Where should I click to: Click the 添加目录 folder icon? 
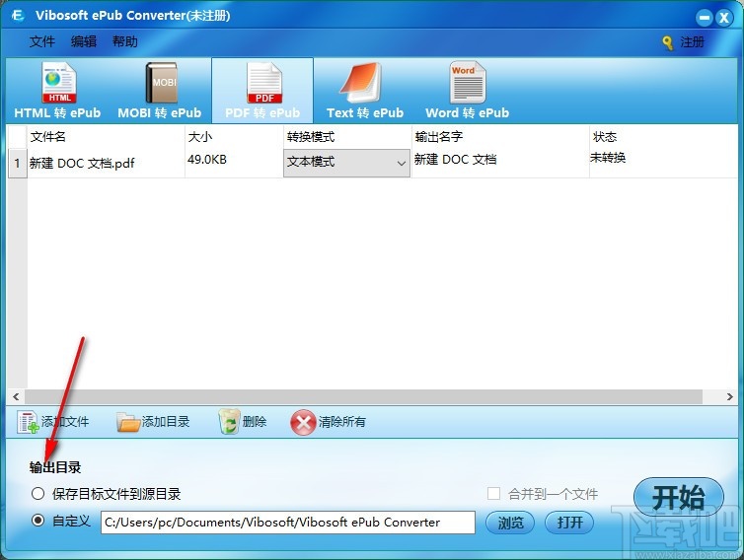click(x=128, y=422)
